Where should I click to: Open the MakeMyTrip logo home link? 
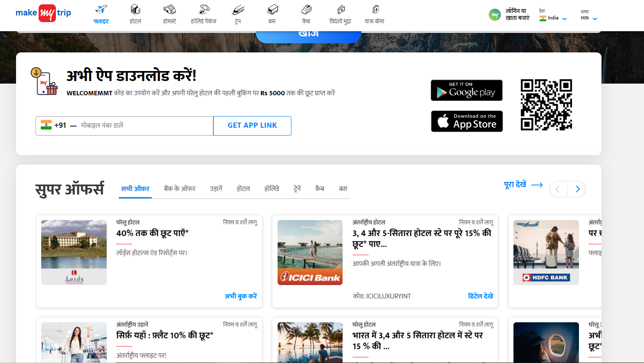(x=43, y=13)
